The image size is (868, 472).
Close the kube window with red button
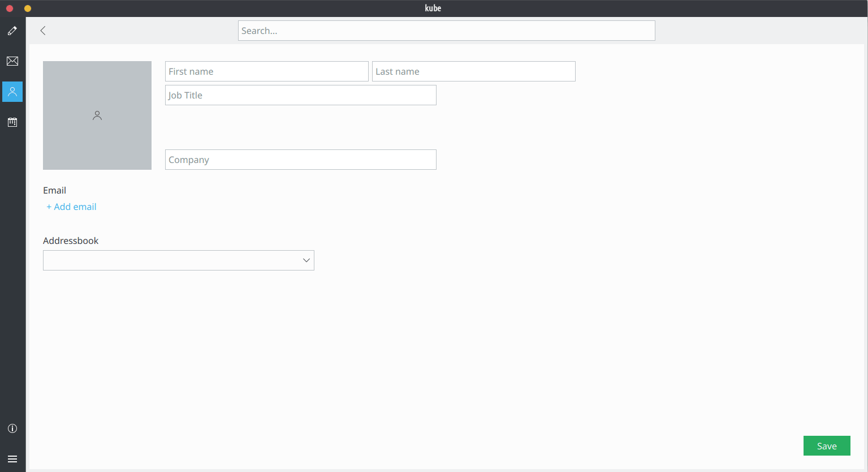[x=10, y=8]
